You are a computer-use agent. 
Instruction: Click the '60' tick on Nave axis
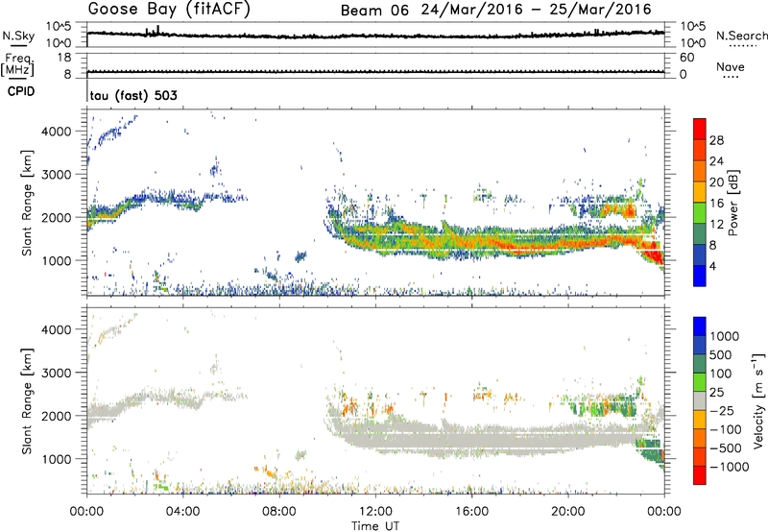point(686,58)
